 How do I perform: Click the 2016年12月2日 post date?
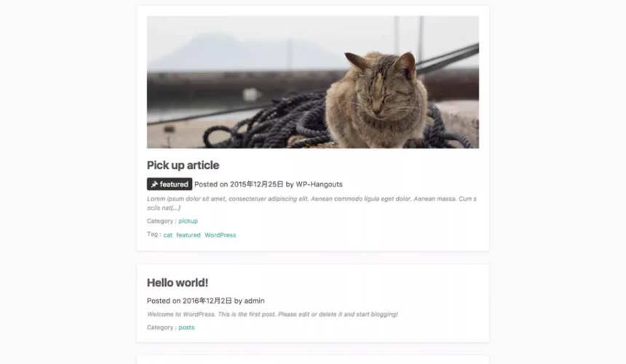pyautogui.click(x=207, y=301)
